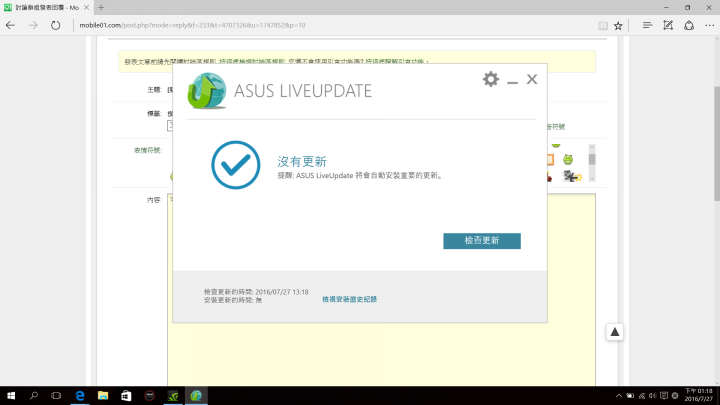Insert the green frog emoticon

568,159
